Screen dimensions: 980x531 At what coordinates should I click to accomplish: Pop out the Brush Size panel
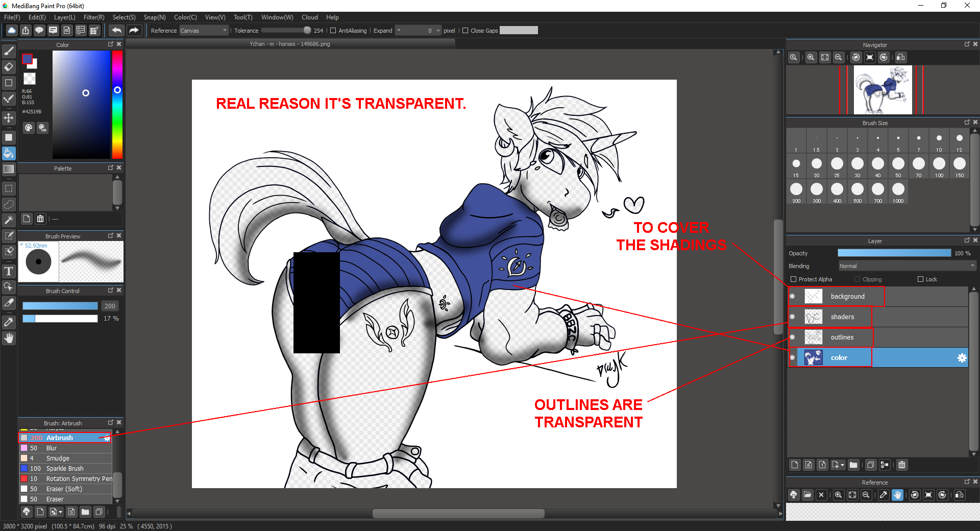(x=967, y=123)
